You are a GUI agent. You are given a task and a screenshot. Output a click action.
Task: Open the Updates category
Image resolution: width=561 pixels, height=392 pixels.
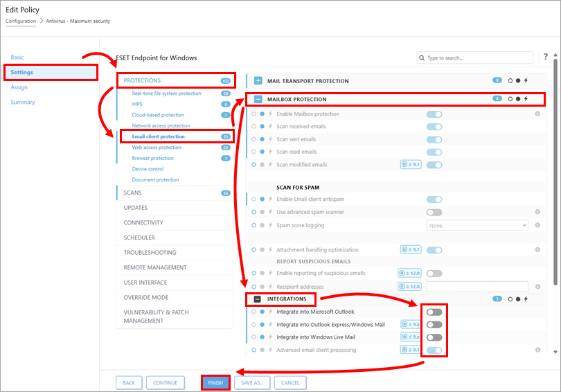tap(175, 208)
